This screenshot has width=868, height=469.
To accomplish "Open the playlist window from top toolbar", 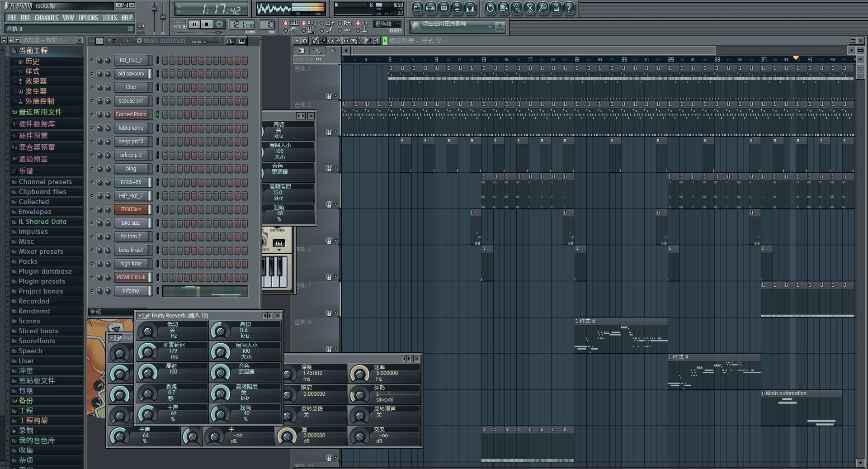I will click(x=417, y=8).
